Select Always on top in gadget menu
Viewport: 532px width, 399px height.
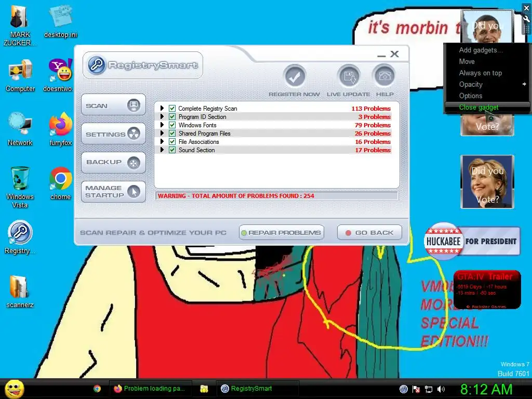click(x=487, y=73)
